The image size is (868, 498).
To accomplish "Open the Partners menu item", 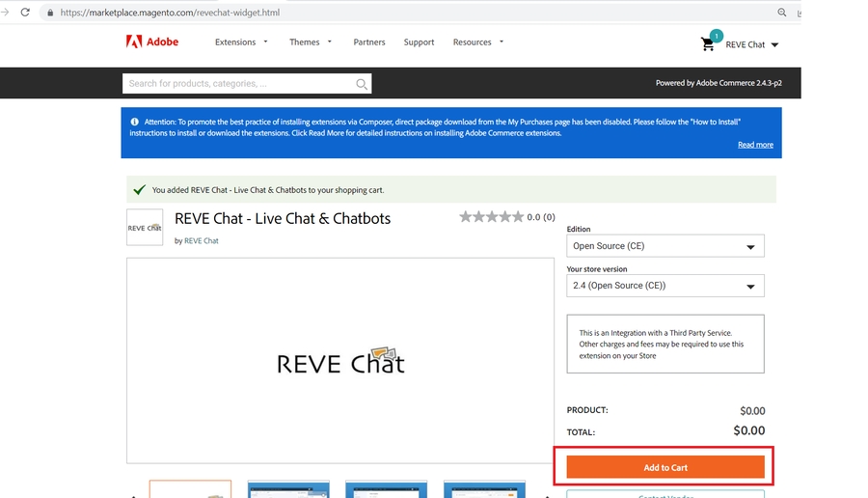I will (x=369, y=42).
